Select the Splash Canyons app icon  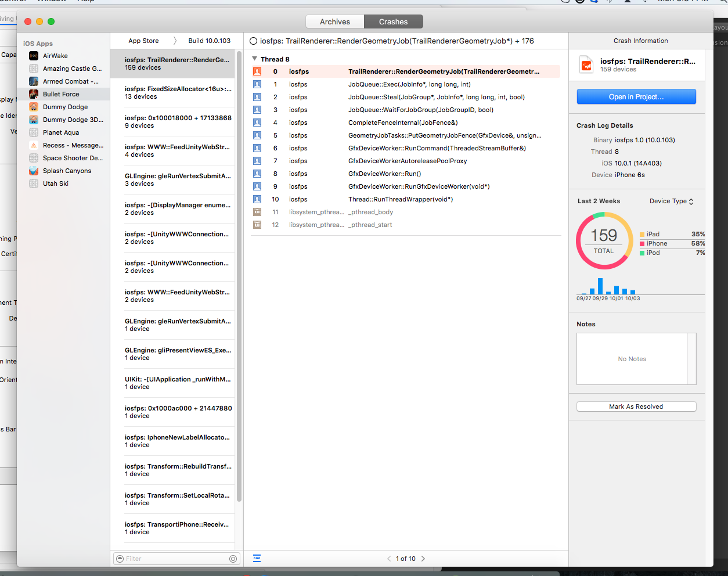34,170
